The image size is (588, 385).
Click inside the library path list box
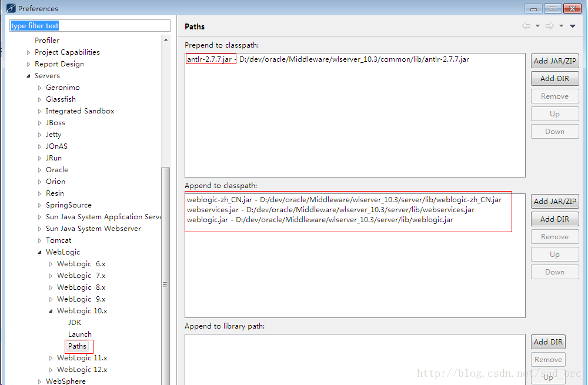(x=355, y=359)
